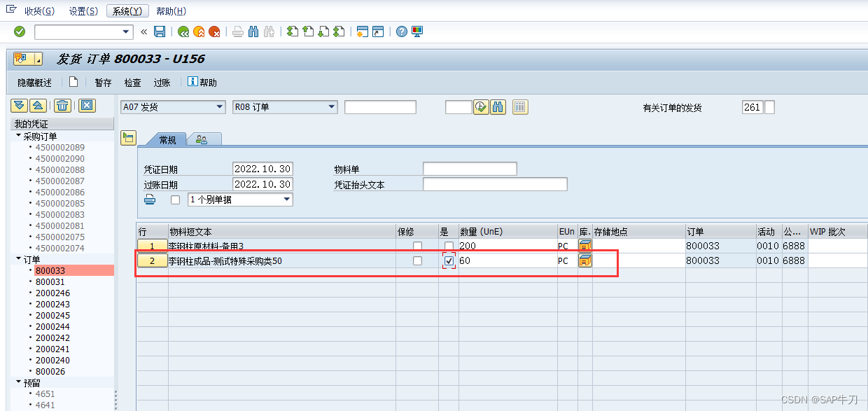
Task: Click the Next page icon
Action: pos(323,32)
